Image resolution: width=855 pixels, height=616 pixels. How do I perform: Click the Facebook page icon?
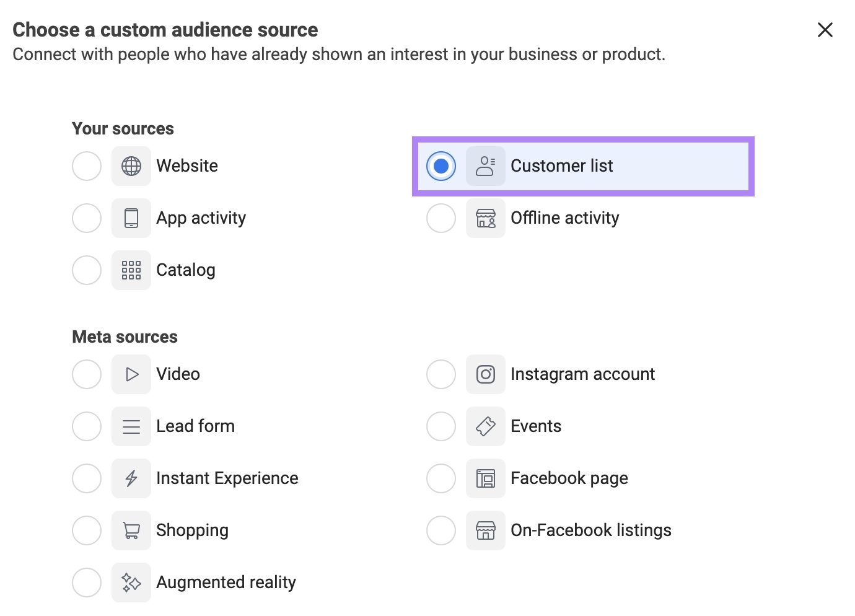(485, 478)
